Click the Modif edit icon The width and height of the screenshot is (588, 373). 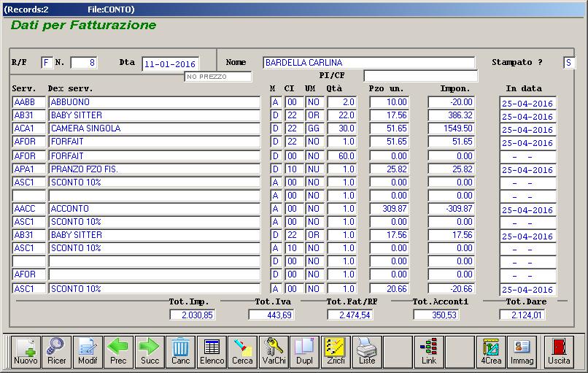point(88,351)
